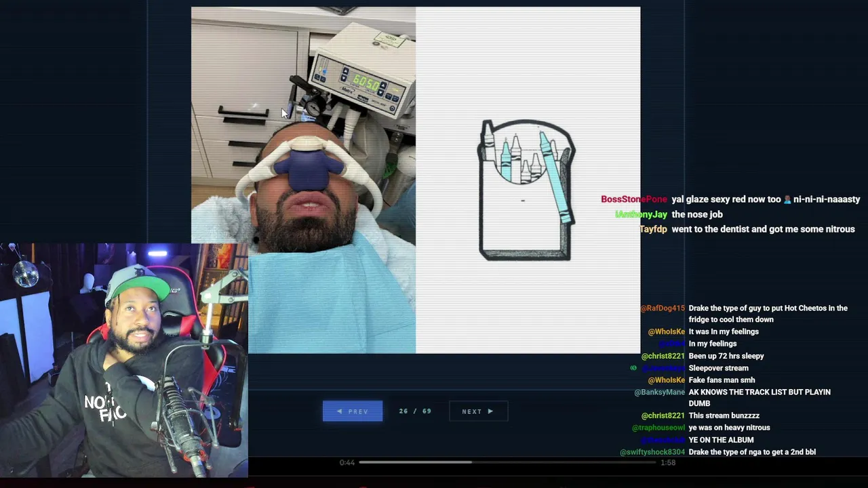This screenshot has width=868, height=488.
Task: Click @swiftyshock8304 username in chat
Action: click(652, 452)
